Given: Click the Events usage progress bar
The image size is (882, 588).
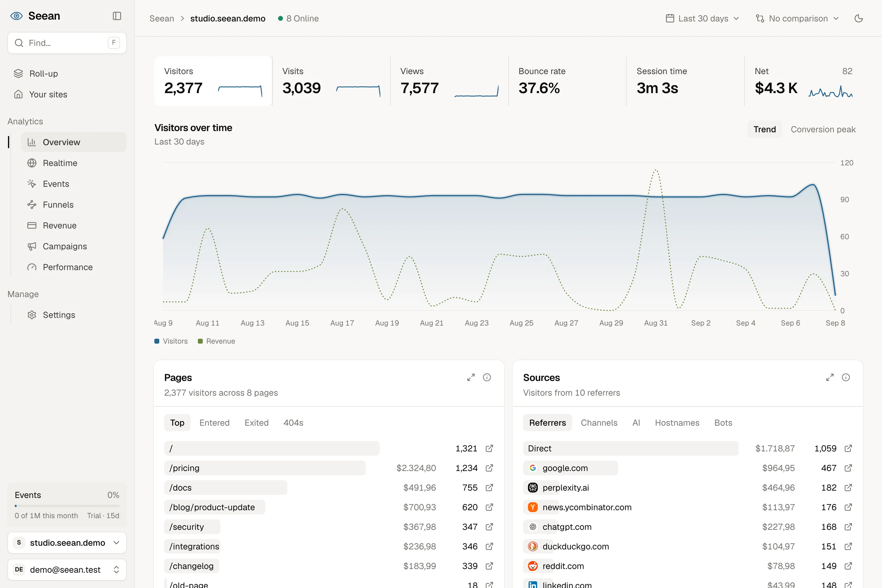Looking at the screenshot, I should pos(67,506).
